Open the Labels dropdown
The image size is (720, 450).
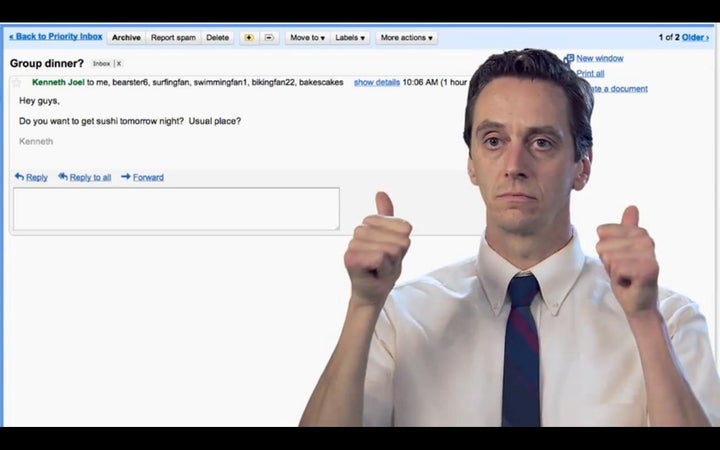point(350,38)
